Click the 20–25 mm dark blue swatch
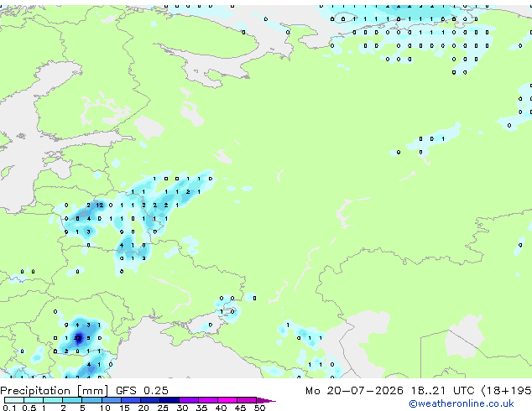The width and height of the screenshot is (532, 411). [x=149, y=400]
